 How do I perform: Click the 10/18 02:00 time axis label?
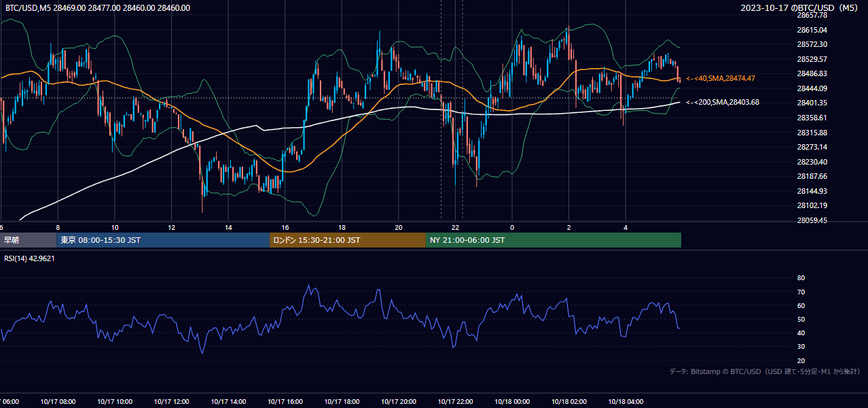pyautogui.click(x=569, y=402)
